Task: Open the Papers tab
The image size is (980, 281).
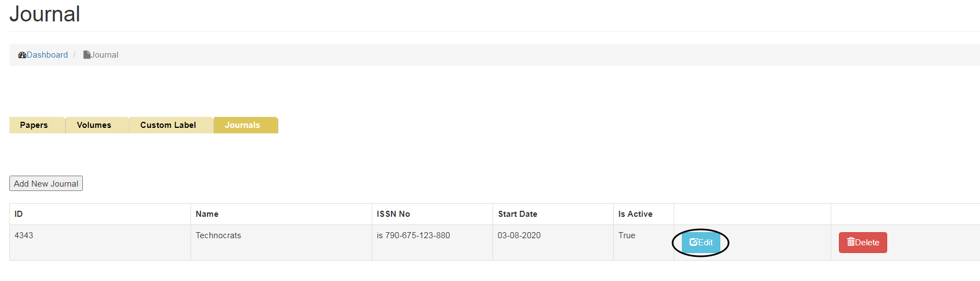Action: 34,125
